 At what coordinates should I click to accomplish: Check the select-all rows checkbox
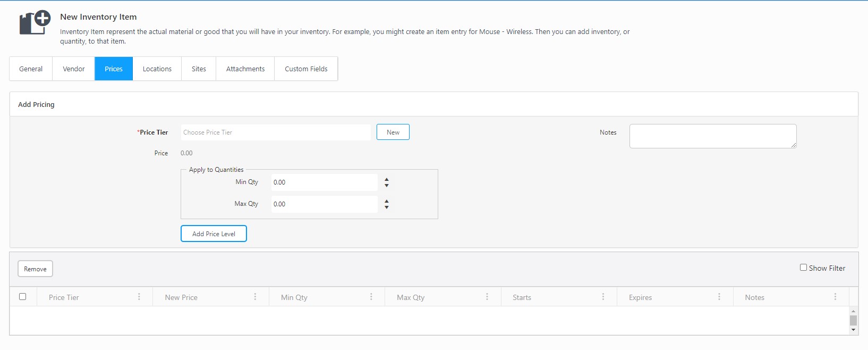click(23, 297)
